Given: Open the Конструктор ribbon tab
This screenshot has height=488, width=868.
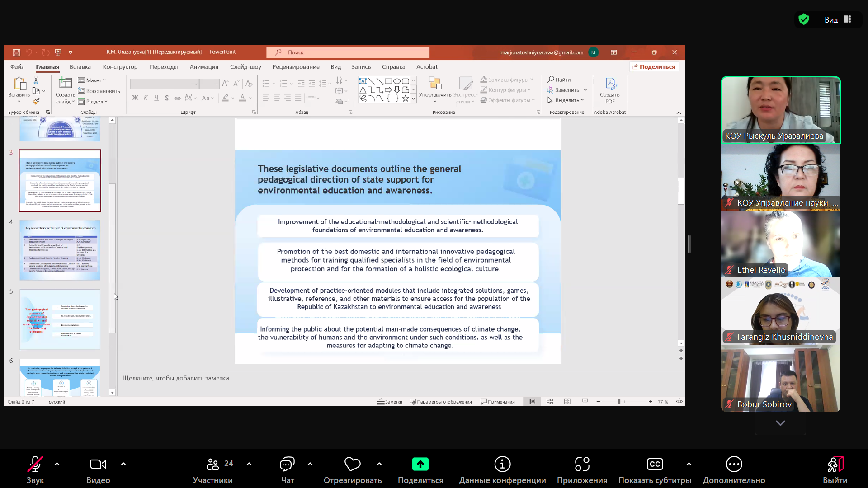Looking at the screenshot, I should point(120,67).
